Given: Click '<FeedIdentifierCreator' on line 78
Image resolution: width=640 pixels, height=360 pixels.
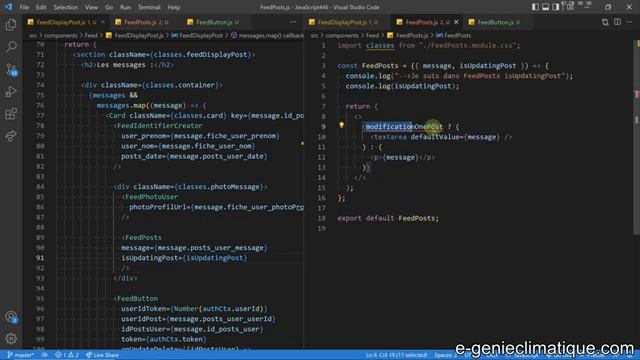Looking at the screenshot, I should coord(158,126).
